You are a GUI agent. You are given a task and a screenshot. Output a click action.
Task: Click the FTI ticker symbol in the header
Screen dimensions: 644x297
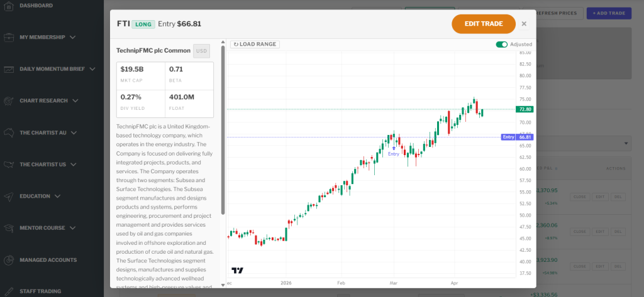[x=124, y=24]
